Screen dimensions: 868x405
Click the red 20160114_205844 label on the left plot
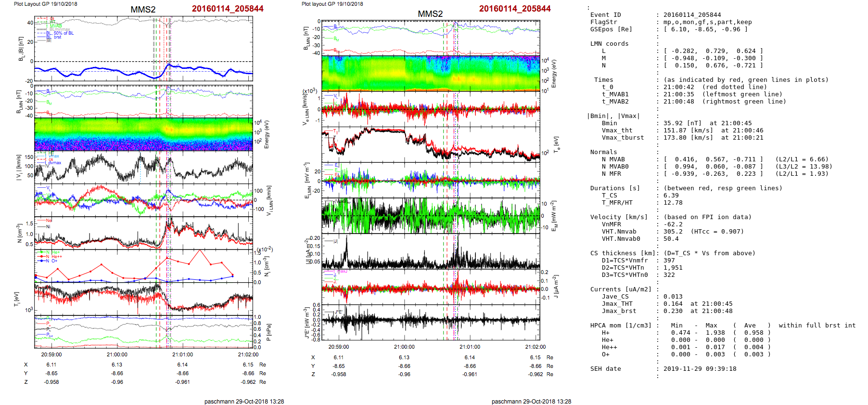(x=228, y=9)
